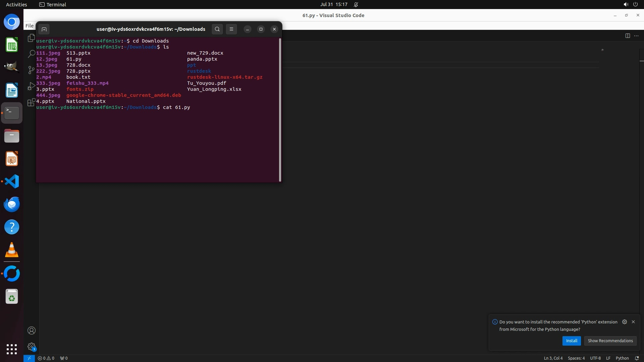Open the terminal hamburger menu
The height and width of the screenshot is (362, 644).
pos(231,29)
